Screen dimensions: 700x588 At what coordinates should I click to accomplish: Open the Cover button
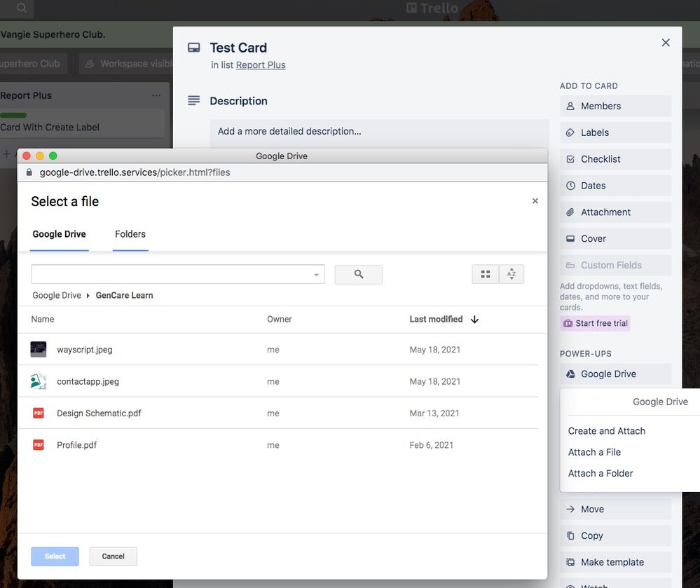tap(615, 238)
